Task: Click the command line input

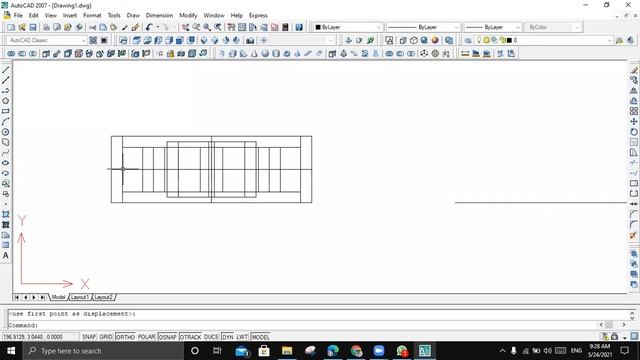Action: (x=302, y=325)
